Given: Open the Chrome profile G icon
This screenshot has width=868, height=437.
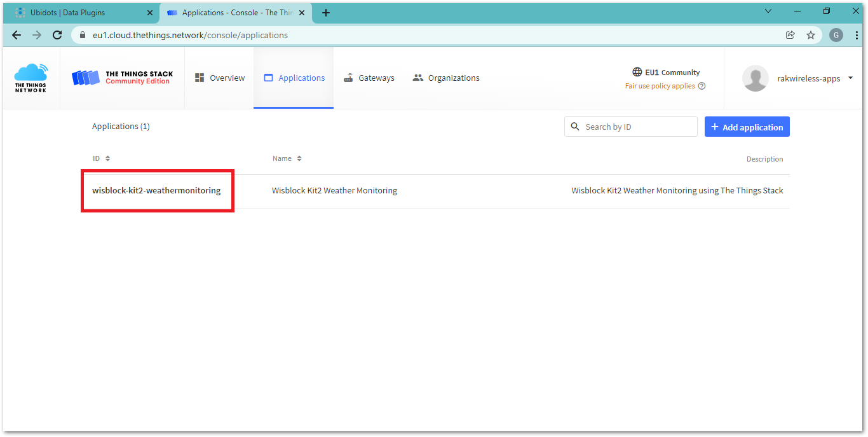Looking at the screenshot, I should click(836, 35).
